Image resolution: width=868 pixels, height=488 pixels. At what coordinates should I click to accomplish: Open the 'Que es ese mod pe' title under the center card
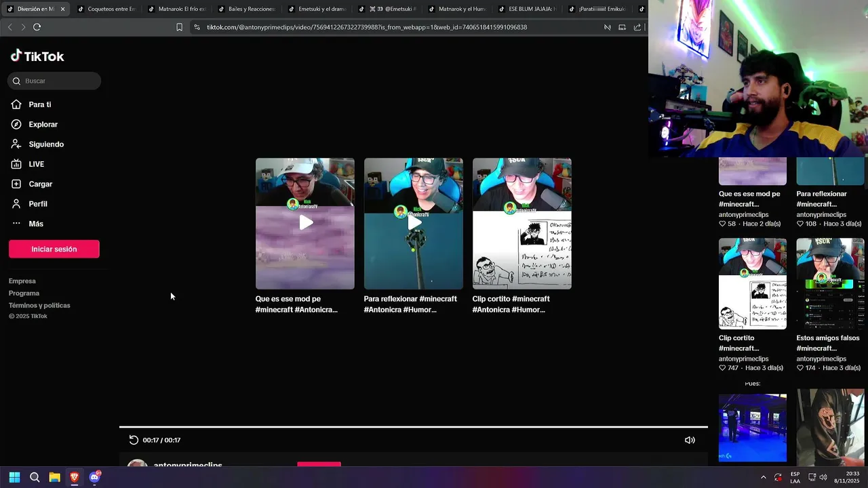click(296, 304)
